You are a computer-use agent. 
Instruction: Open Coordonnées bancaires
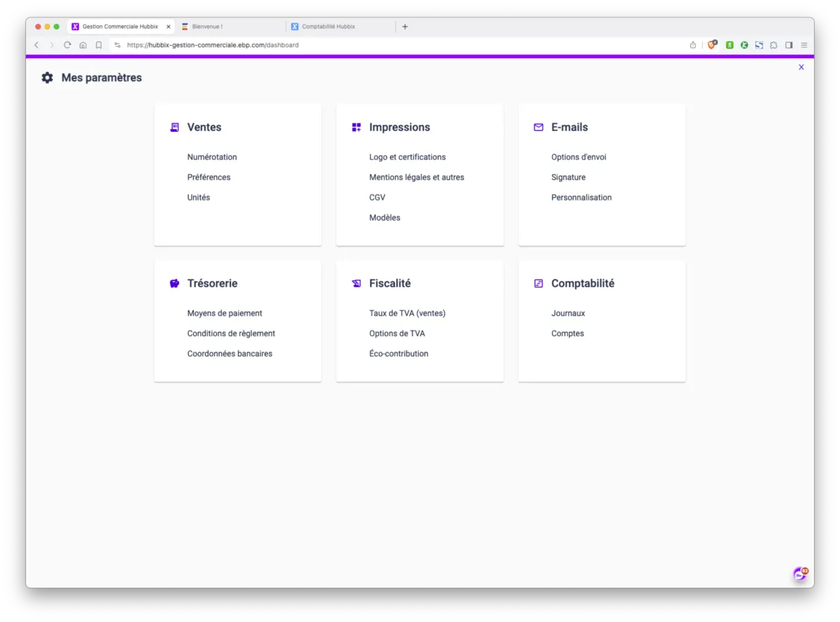[230, 354]
